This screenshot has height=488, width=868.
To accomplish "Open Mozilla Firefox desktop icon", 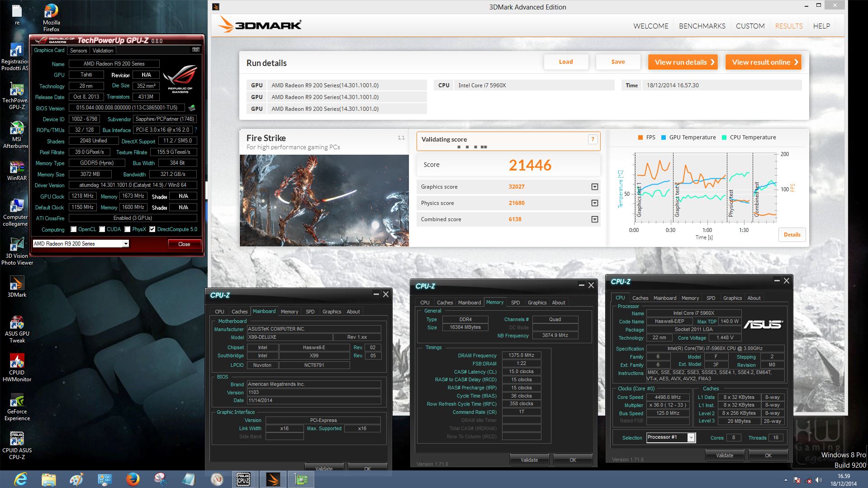I will 51,17.
